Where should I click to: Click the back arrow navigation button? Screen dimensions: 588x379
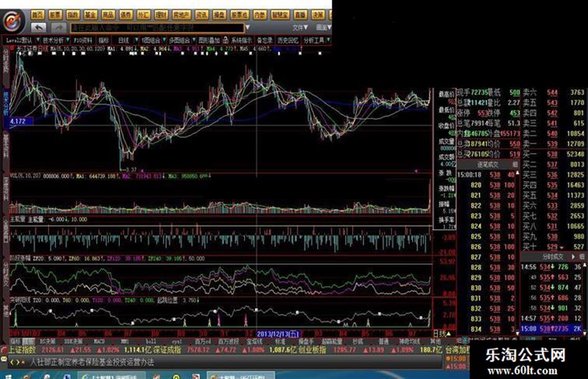click(x=38, y=27)
